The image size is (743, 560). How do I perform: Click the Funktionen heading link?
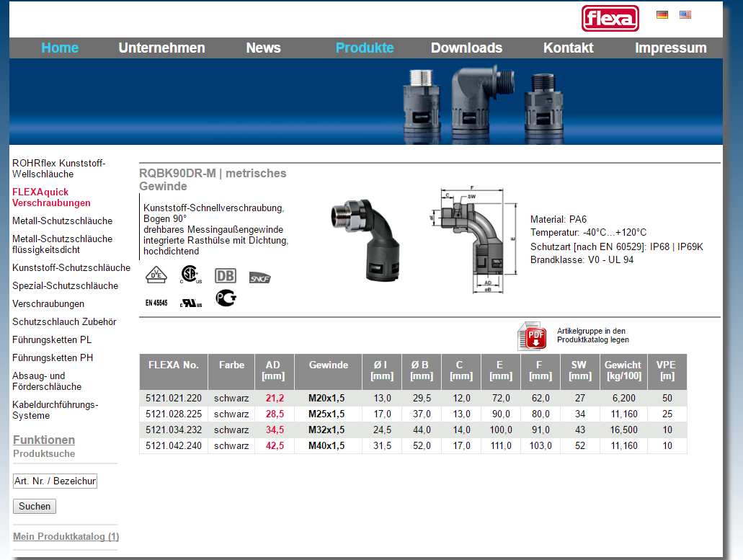click(x=44, y=440)
